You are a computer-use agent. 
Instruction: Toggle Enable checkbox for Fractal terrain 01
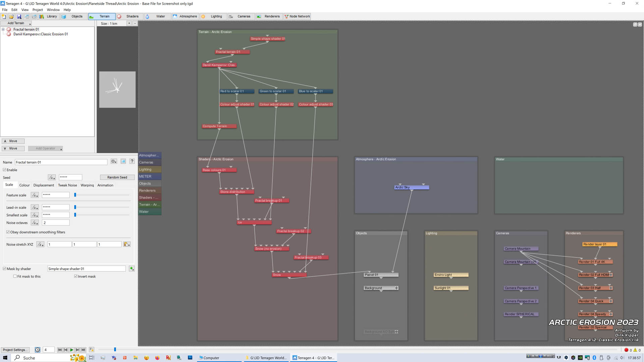click(x=5, y=170)
